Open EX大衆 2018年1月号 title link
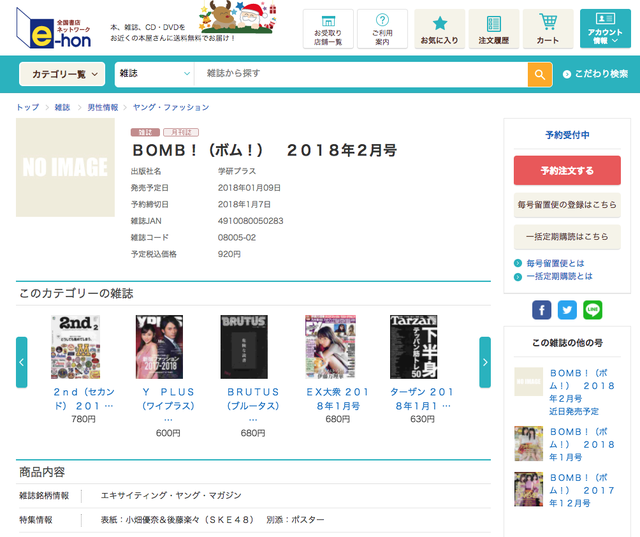640x537 pixels. pos(338,399)
